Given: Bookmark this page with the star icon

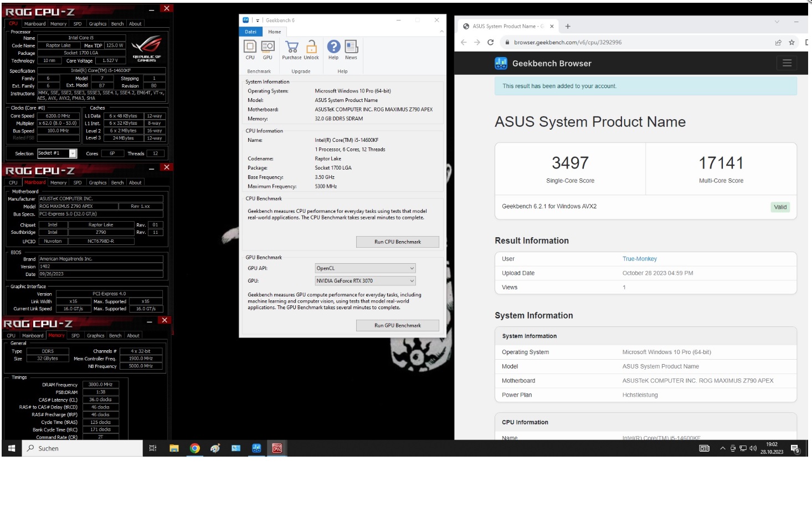Looking at the screenshot, I should tap(792, 42).
